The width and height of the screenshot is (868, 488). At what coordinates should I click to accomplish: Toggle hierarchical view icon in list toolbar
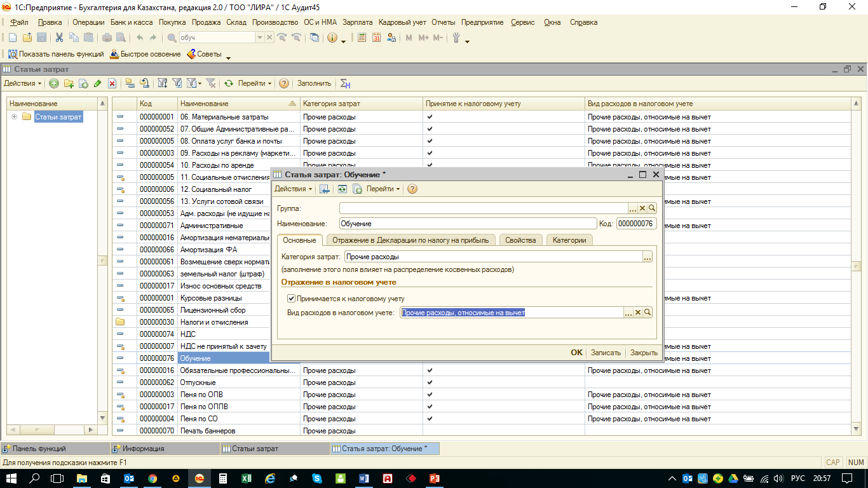tap(130, 83)
